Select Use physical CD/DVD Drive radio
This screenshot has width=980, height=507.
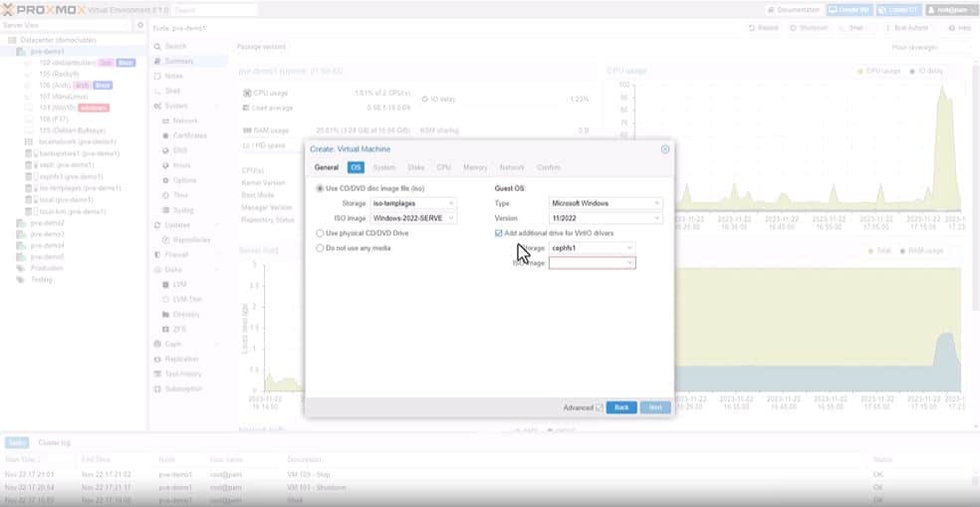point(320,233)
